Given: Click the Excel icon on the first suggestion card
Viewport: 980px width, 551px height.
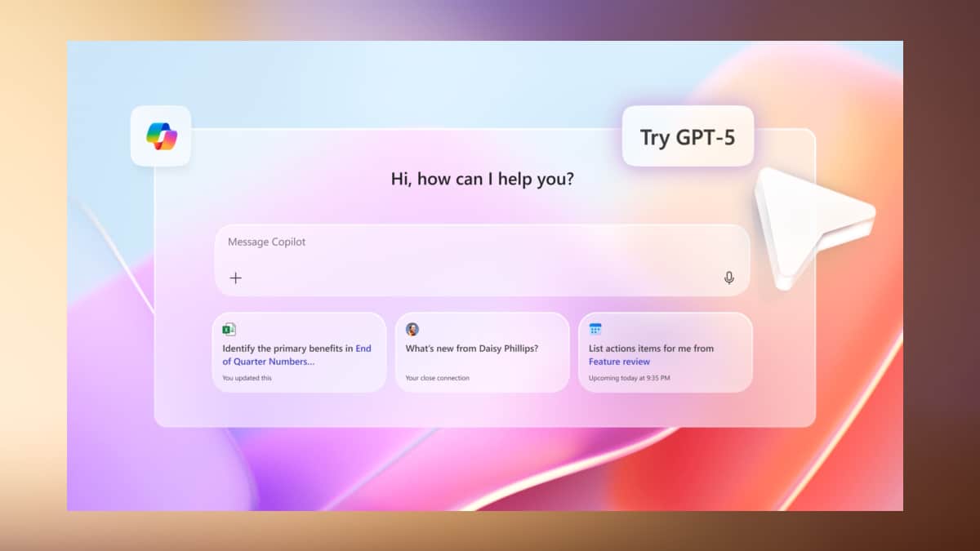Looking at the screenshot, I should tap(229, 329).
